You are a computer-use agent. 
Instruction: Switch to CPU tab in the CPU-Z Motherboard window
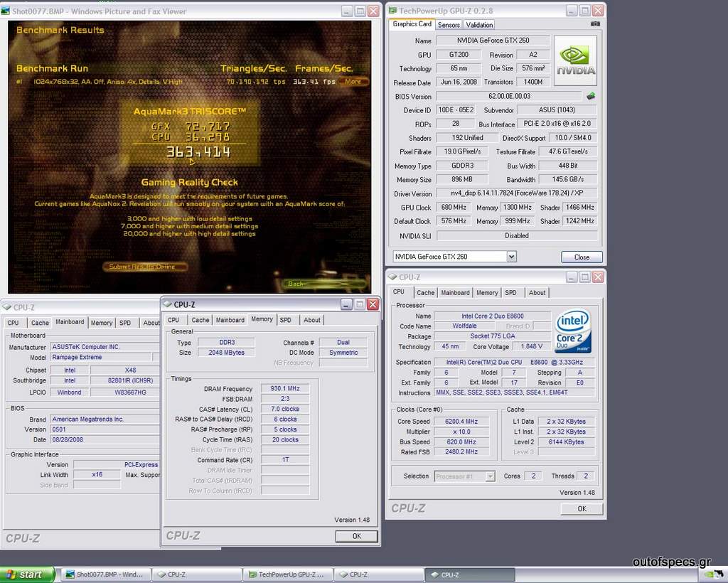pyautogui.click(x=13, y=323)
